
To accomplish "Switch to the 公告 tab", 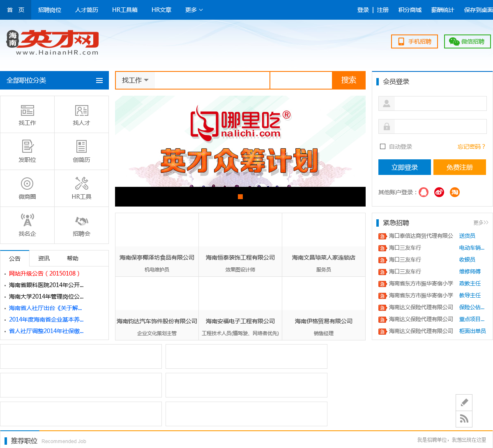I will 15,258.
